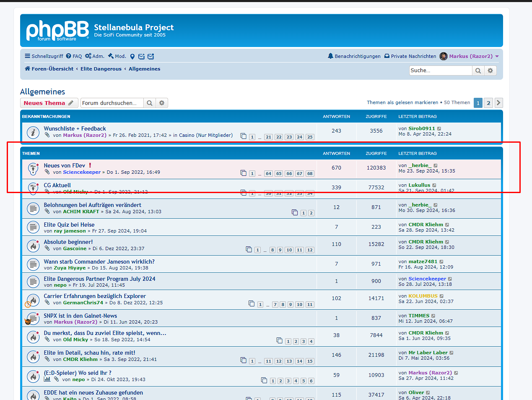Open author profile Sciencekeeper under Neues von FDev
The width and height of the screenshot is (532, 400).
click(x=82, y=172)
